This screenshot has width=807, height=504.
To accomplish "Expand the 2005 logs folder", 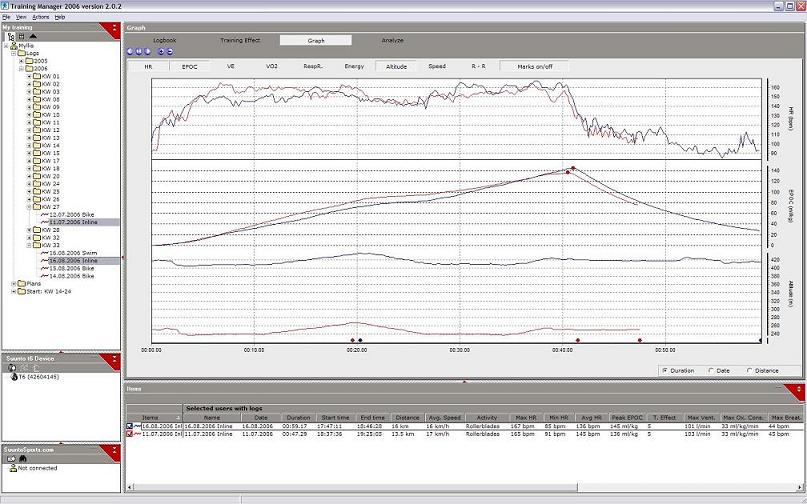I will tap(22, 61).
